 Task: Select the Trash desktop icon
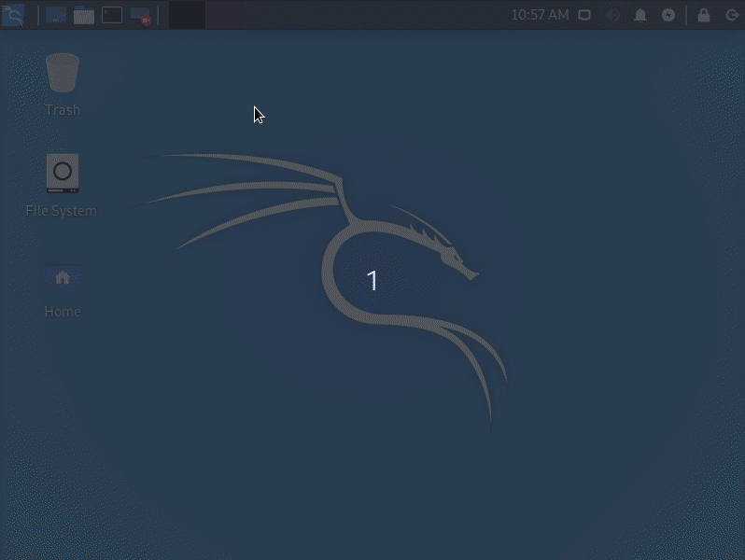(x=63, y=73)
